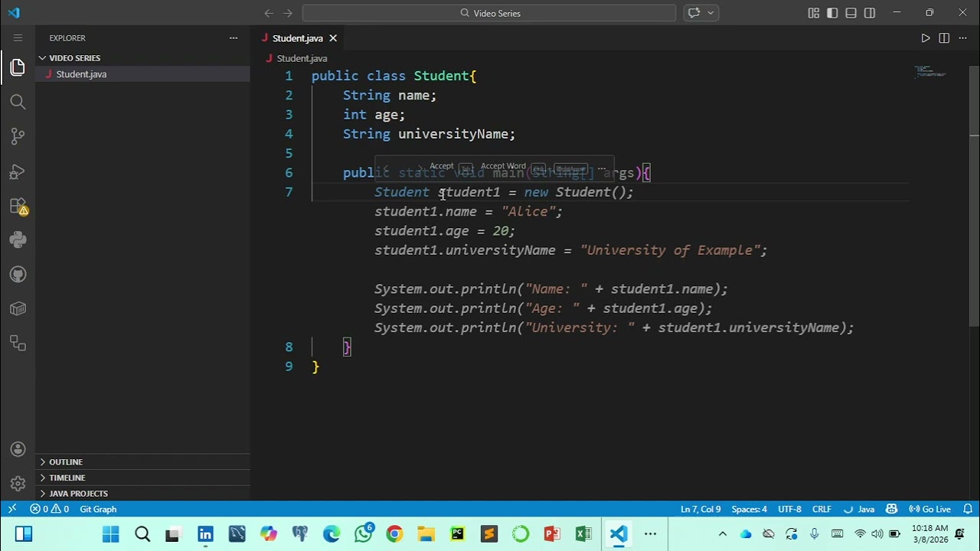Screen dimensions: 980x551
Task: Open the Containers view icon
Action: click(18, 309)
